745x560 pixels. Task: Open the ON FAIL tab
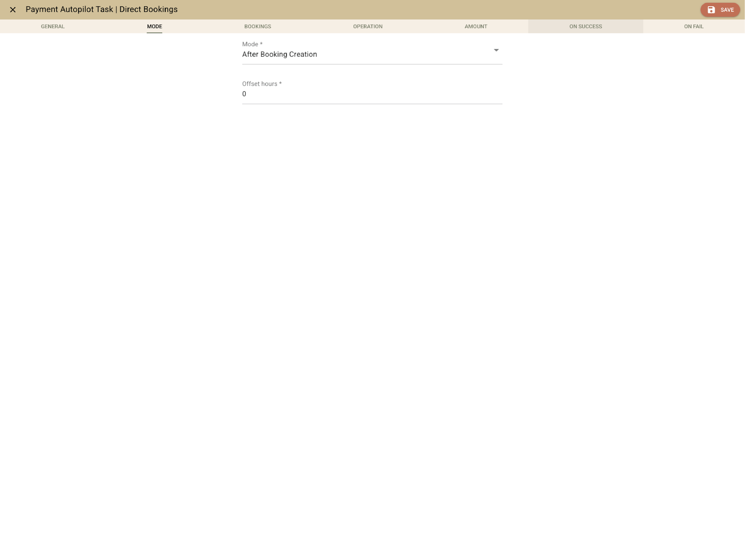click(694, 26)
